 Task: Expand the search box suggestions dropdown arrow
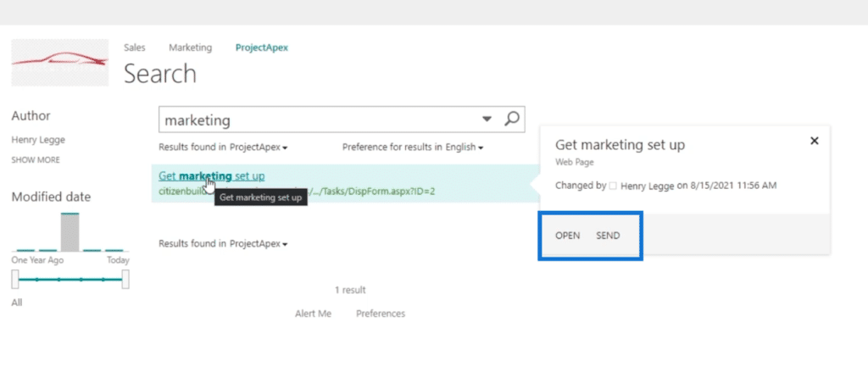pos(487,119)
